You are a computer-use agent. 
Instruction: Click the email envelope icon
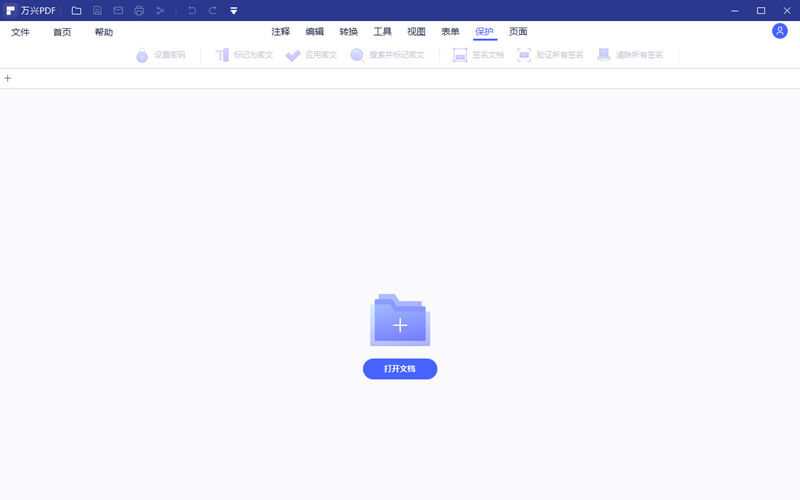click(x=118, y=11)
